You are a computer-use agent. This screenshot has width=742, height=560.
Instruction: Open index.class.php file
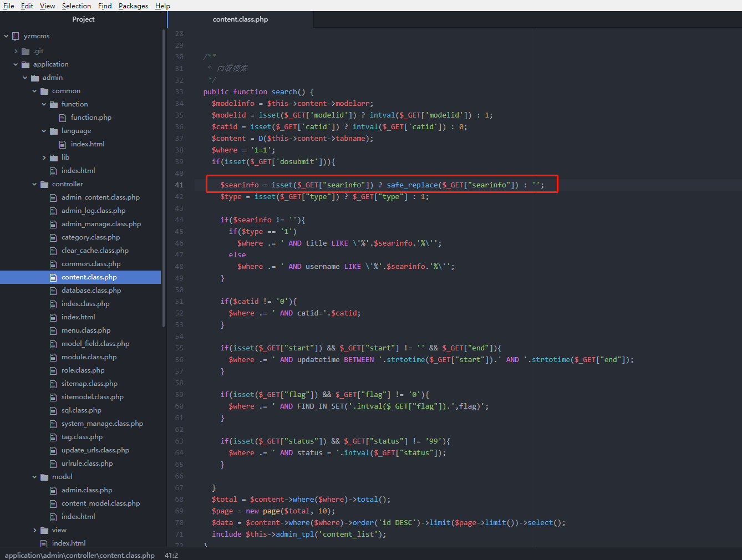[85, 304]
